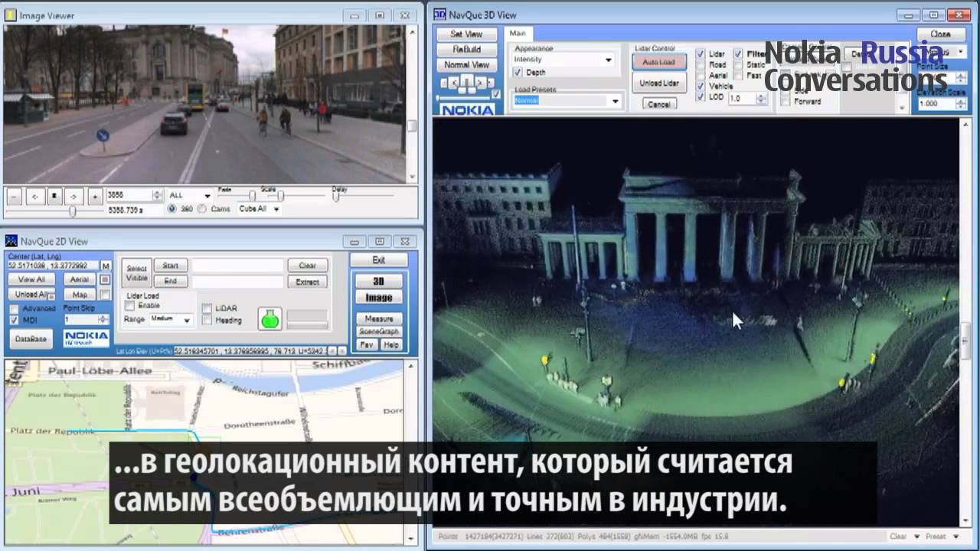Click the 3D button in 2D View
Viewport: 980px width, 551px height.
[x=378, y=282]
